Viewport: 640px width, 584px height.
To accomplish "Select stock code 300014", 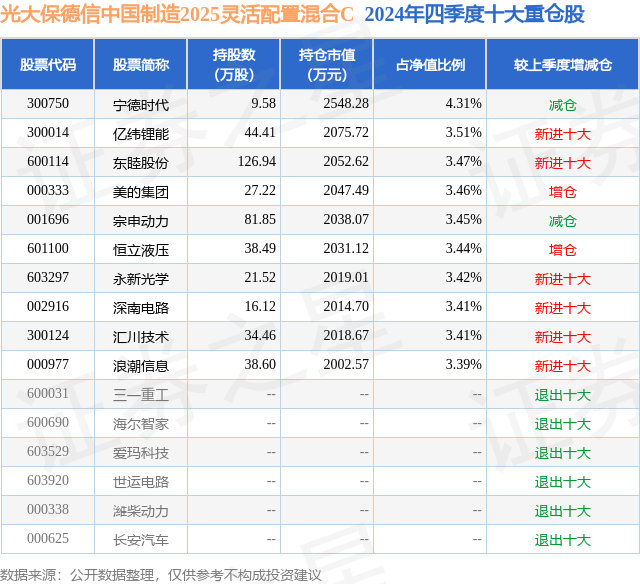I will (48, 133).
